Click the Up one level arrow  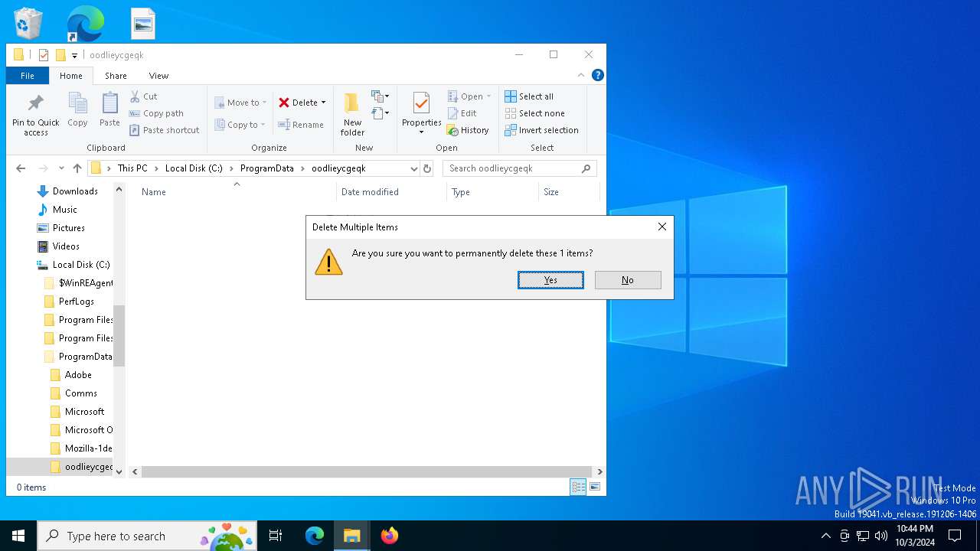click(x=77, y=168)
